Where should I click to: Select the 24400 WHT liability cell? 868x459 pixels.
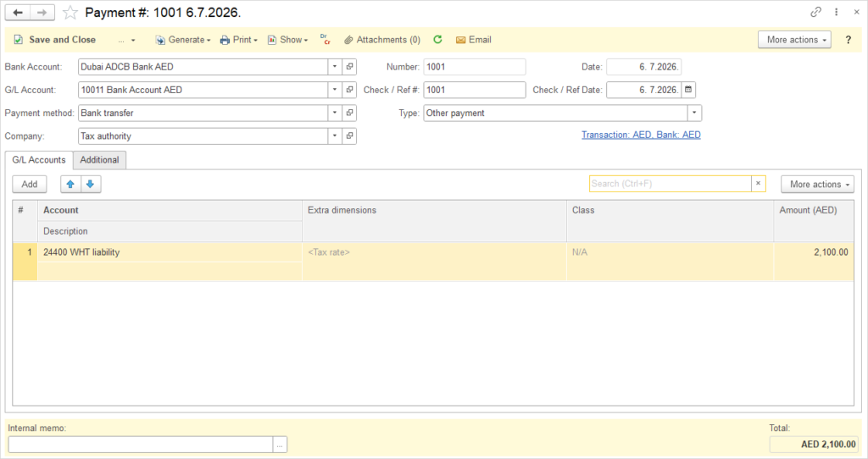[170, 252]
